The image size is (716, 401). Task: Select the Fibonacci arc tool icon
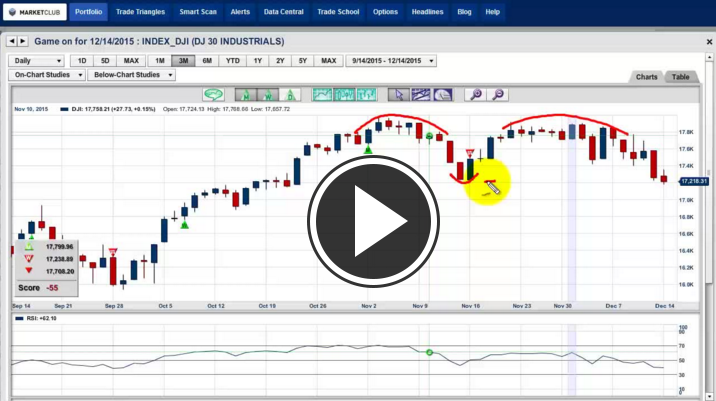click(443, 95)
